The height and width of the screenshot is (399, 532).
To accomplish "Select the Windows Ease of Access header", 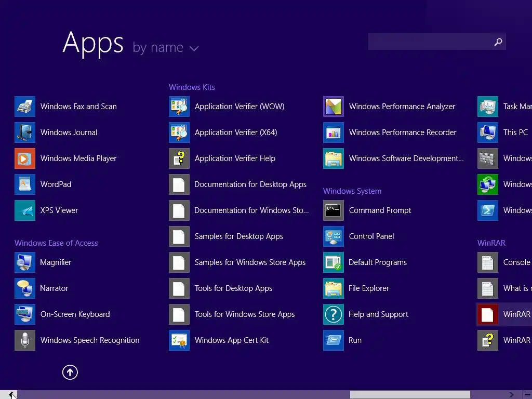I will (56, 243).
